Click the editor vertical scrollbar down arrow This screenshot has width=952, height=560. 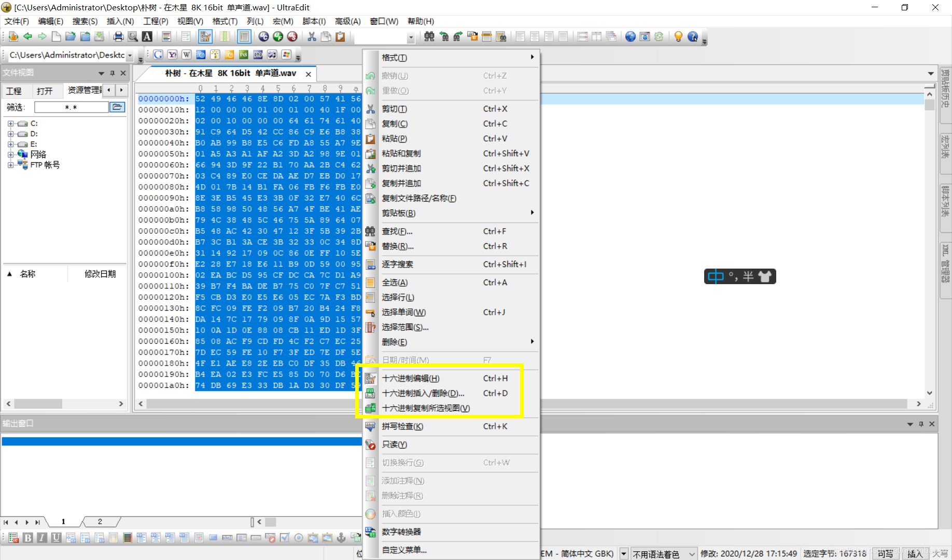[x=930, y=393]
